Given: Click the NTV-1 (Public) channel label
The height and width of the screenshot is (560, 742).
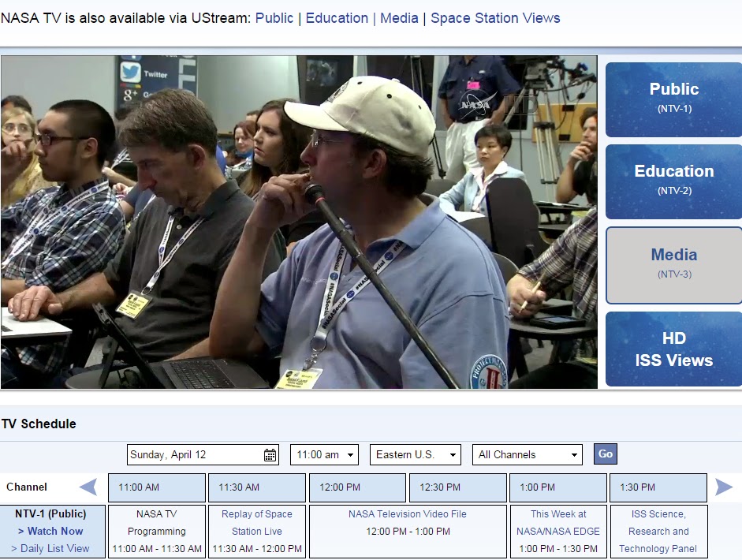Looking at the screenshot, I should pos(50,514).
